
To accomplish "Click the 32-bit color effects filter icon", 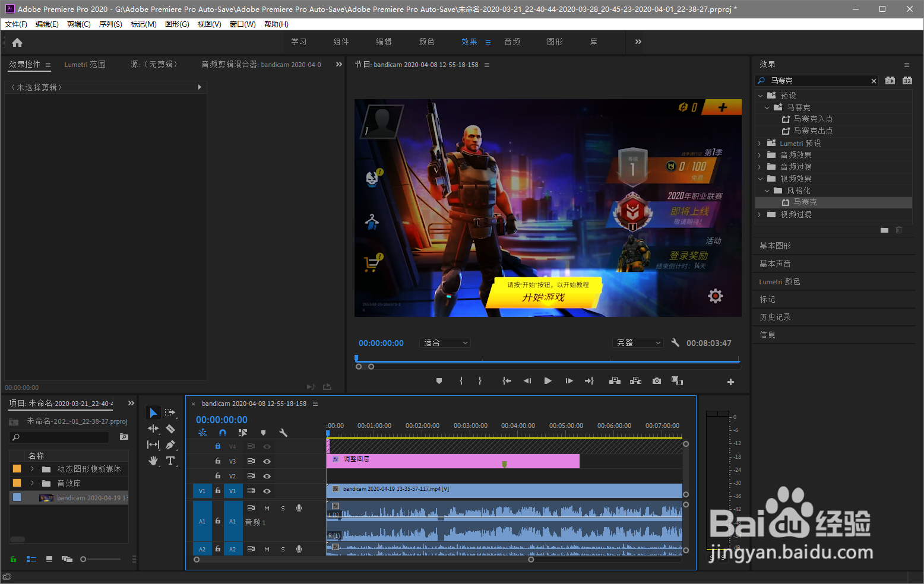I will tap(907, 81).
